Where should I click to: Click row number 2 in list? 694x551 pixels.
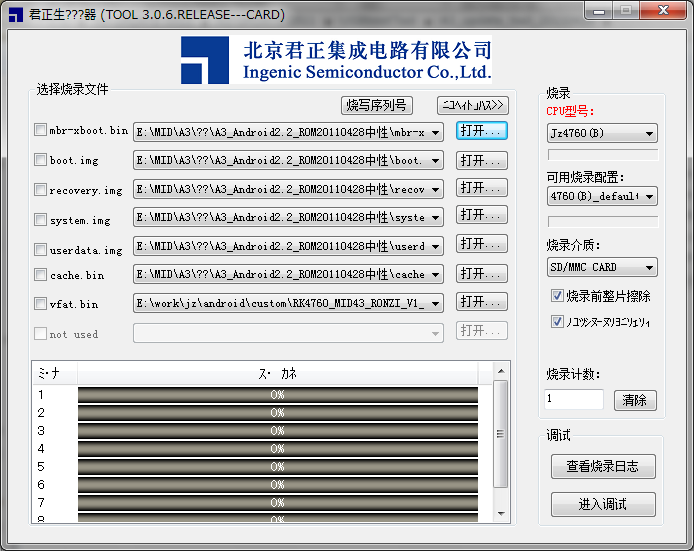pyautogui.click(x=41, y=413)
